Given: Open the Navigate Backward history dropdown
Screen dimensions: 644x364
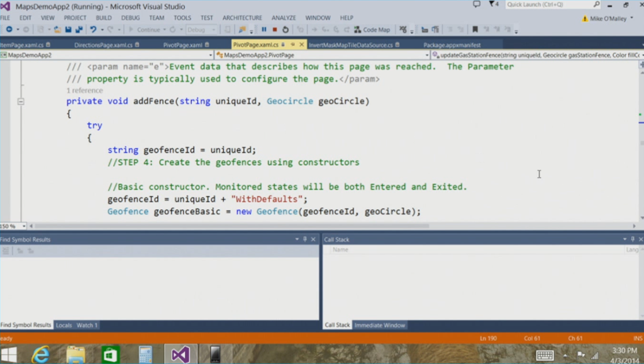Looking at the screenshot, I should pos(18,30).
